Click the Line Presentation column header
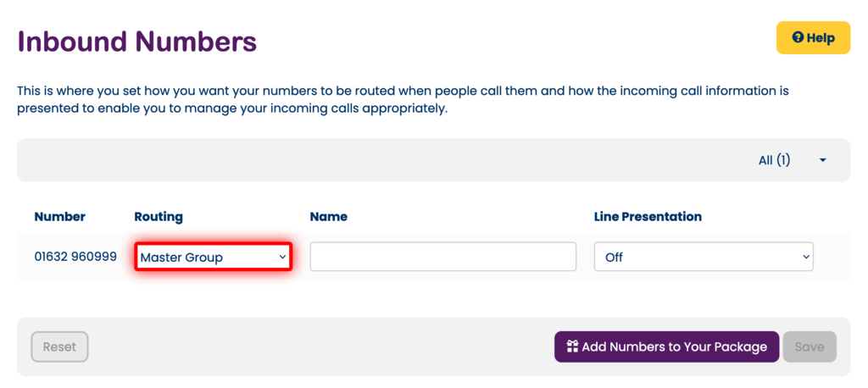Viewport: 868px width, 388px height. [x=648, y=217]
